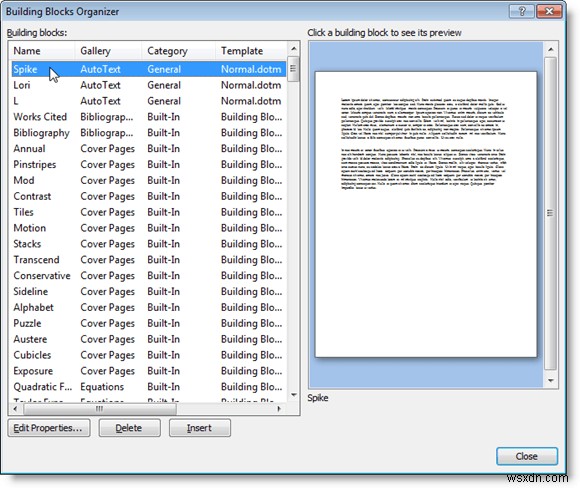Viewport: 580px width, 488px height.
Task: Click the Insert button
Action: 200,428
